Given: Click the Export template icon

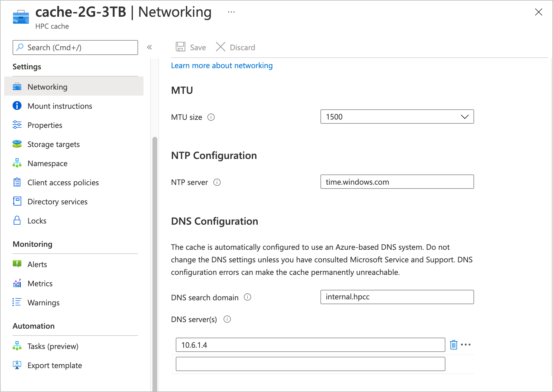Looking at the screenshot, I should coord(17,365).
